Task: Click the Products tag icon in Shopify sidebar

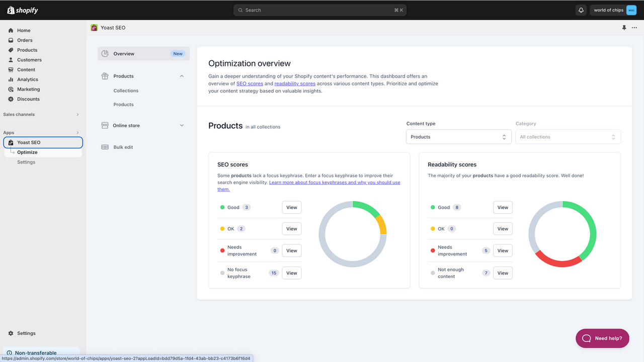Action: 11,50
